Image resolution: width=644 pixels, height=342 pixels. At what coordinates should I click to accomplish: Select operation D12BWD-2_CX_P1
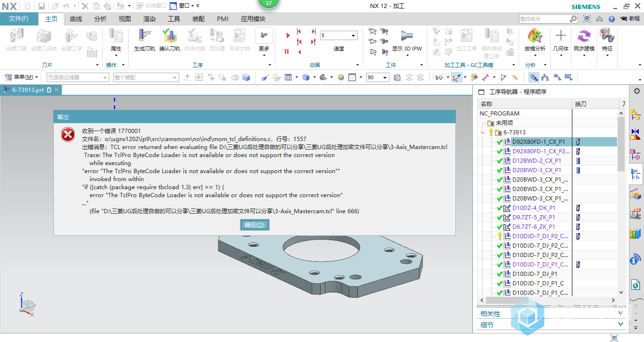click(x=537, y=160)
